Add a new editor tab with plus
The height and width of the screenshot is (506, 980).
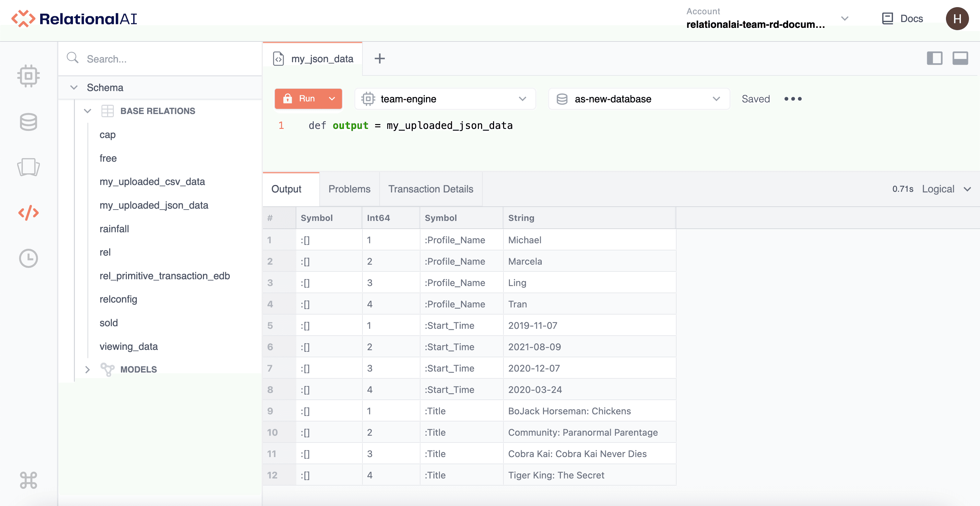tap(380, 59)
